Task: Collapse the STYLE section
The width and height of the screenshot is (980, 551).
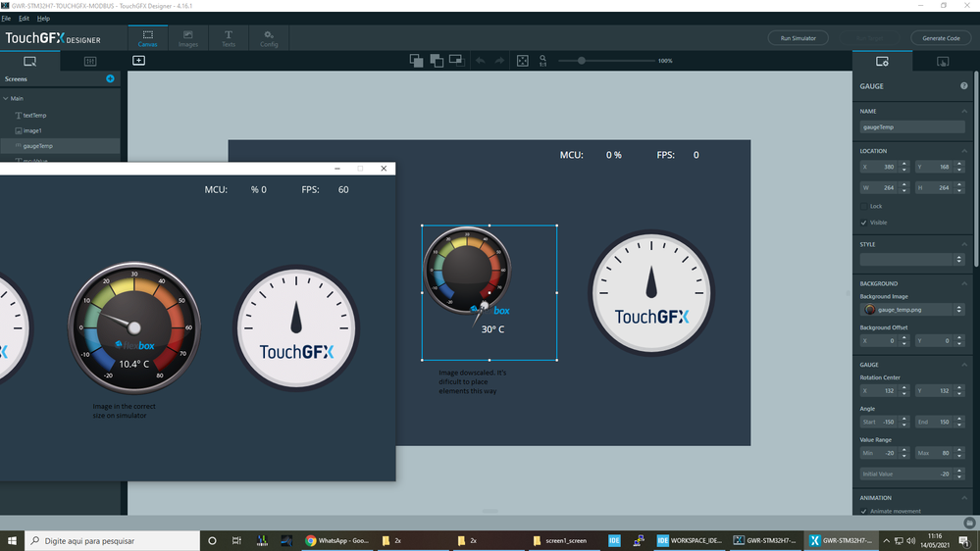Action: pos(963,244)
